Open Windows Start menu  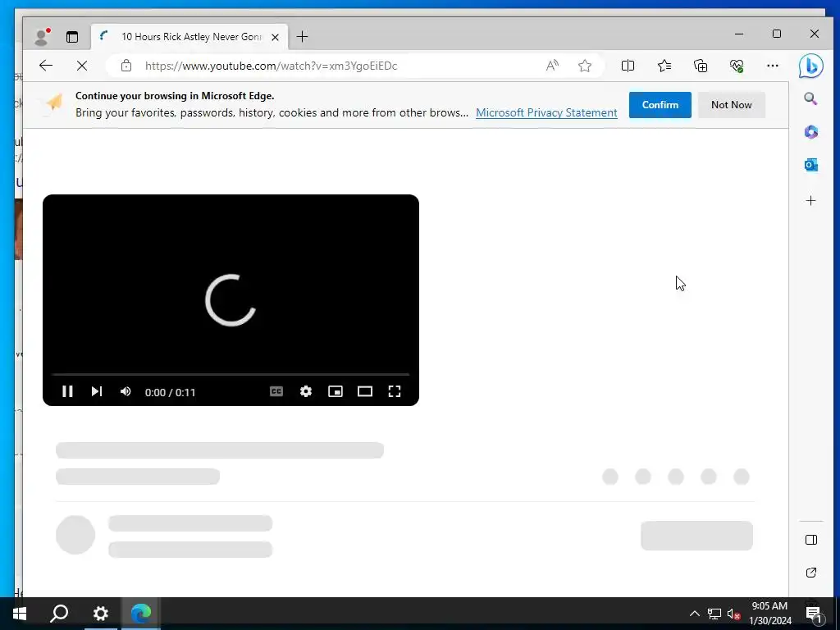(20, 613)
